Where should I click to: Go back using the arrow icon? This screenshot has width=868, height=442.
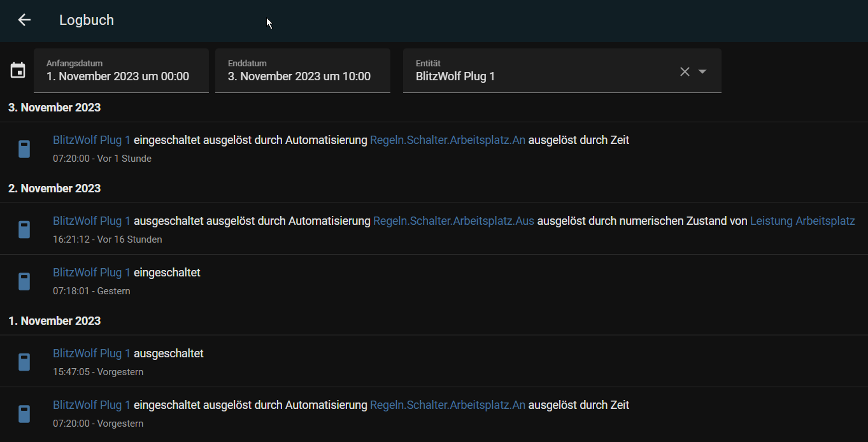coord(24,20)
